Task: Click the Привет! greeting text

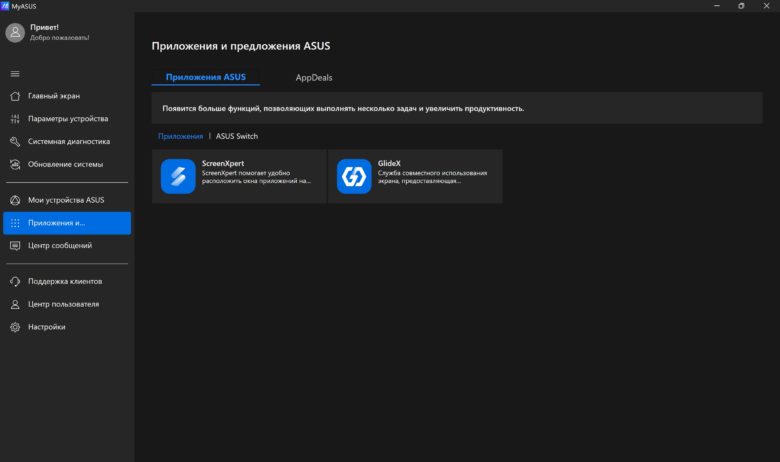Action: (44, 27)
